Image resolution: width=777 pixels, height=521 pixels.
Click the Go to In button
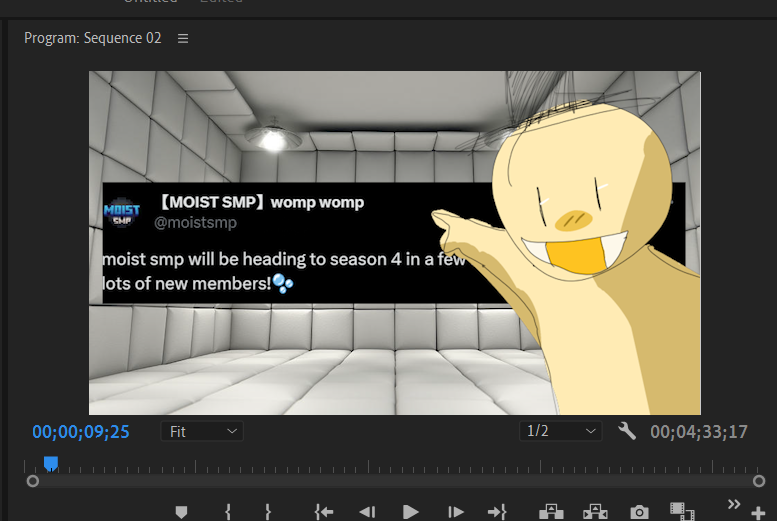coord(324,512)
